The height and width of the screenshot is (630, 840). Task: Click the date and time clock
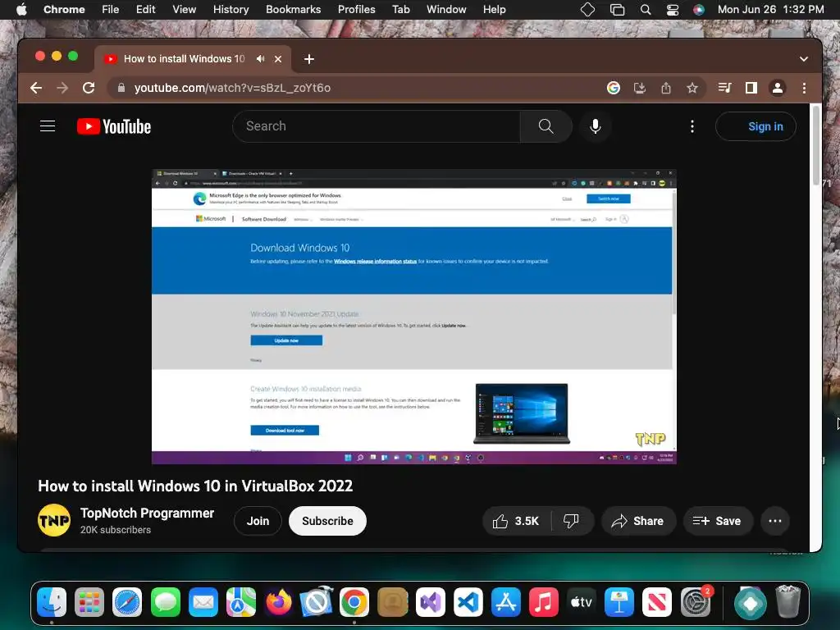tap(770, 10)
